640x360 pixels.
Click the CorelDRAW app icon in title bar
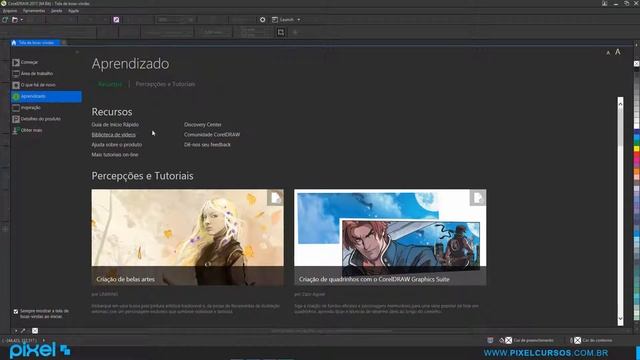(4, 3)
